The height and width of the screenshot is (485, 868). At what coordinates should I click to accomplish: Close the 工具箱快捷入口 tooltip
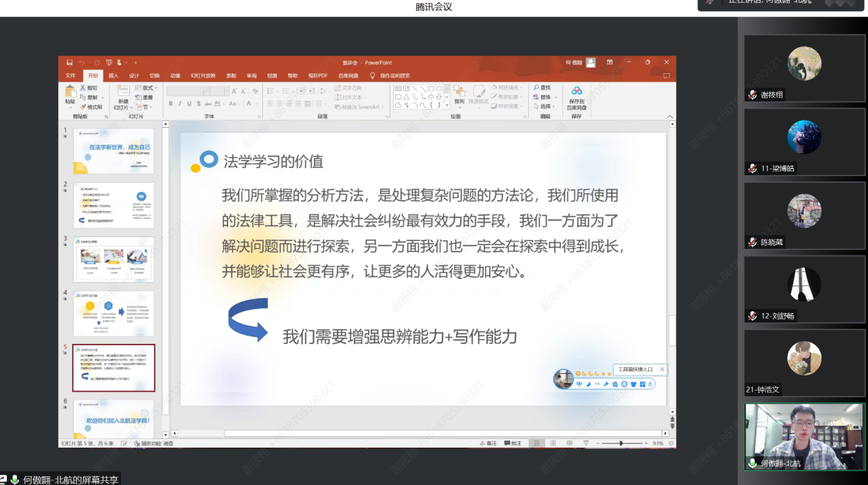662,369
